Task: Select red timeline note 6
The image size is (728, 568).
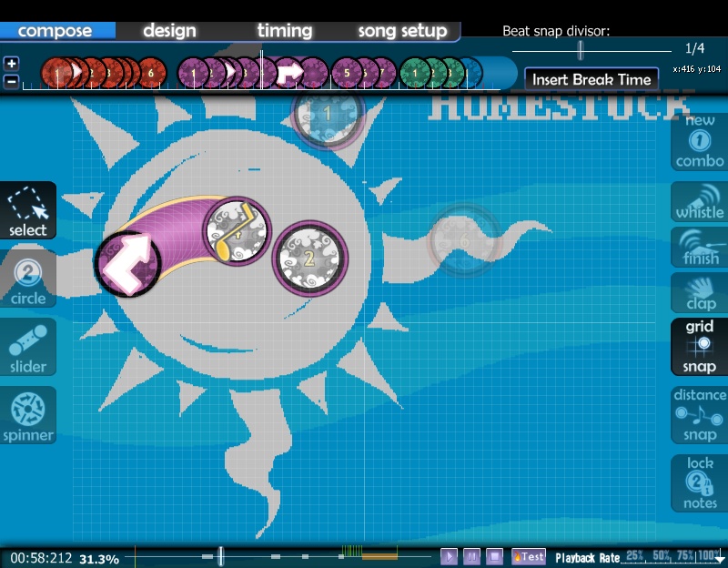Action: (x=151, y=73)
